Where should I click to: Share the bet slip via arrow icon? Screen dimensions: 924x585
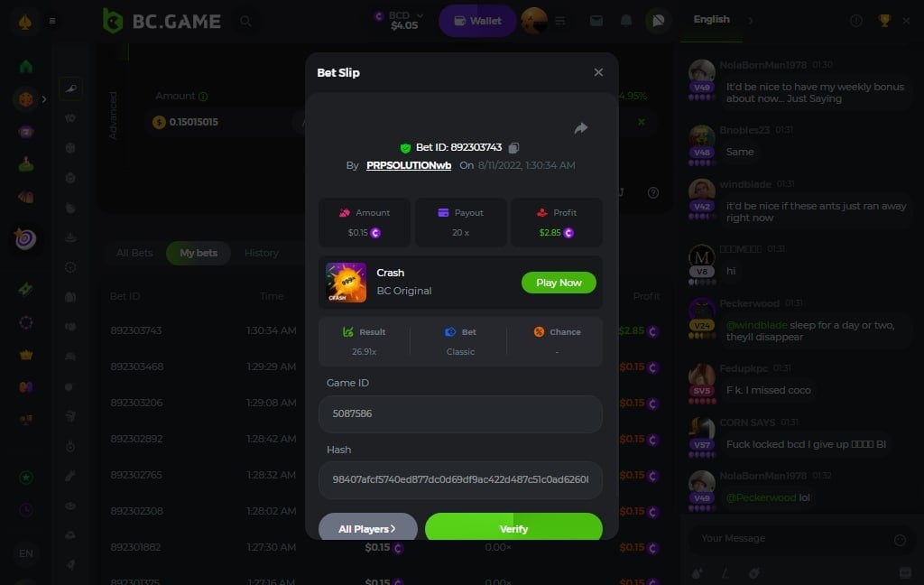[581, 128]
